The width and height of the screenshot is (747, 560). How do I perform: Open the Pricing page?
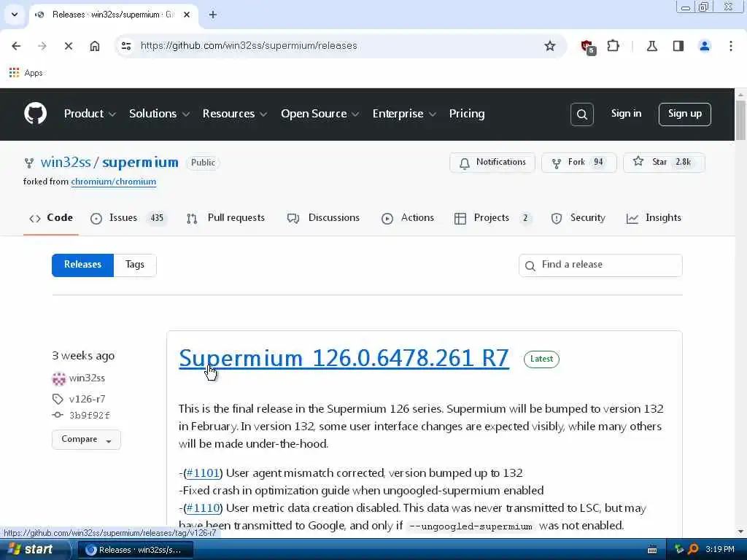click(466, 114)
